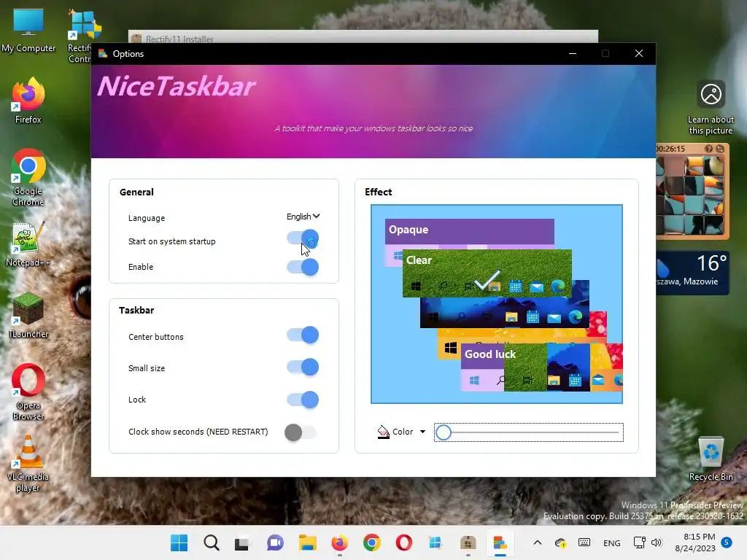Screen dimensions: 747x560
Task: Open the Recycle Bin
Action: pos(711,459)
